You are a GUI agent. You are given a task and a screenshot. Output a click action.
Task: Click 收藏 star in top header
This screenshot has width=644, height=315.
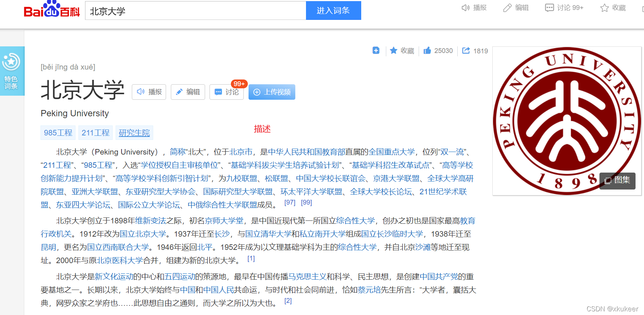tap(613, 8)
